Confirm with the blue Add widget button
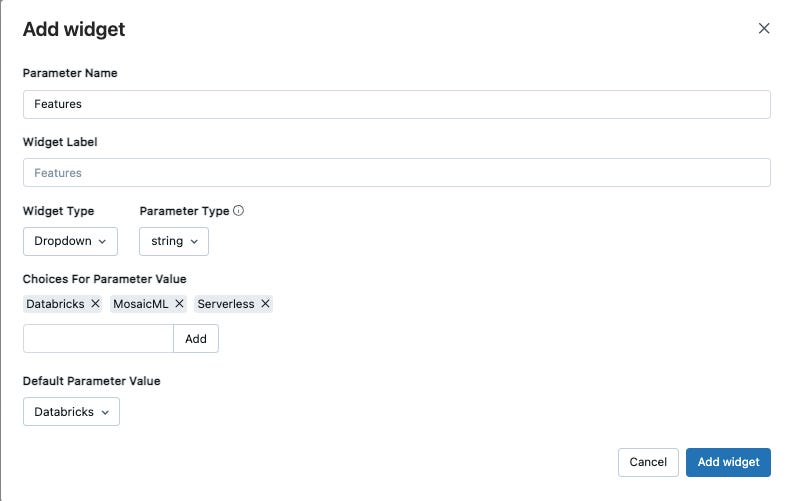Image resolution: width=790 pixels, height=501 pixels. 728,462
